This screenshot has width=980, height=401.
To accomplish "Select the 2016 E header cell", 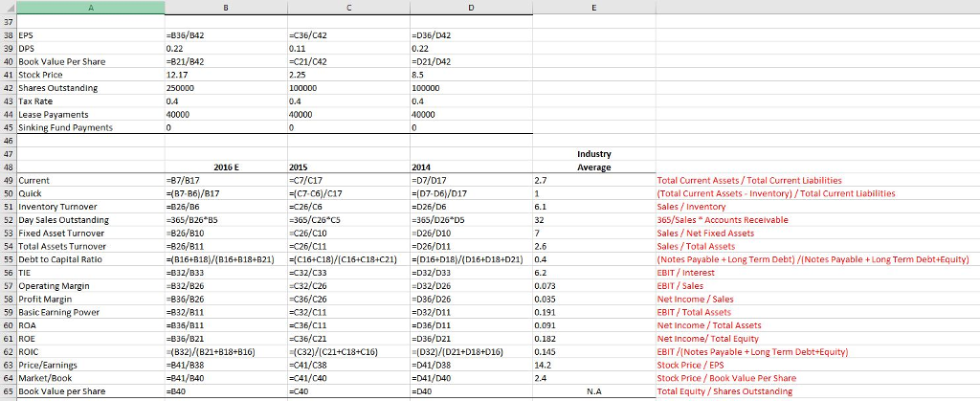I will pyautogui.click(x=226, y=167).
